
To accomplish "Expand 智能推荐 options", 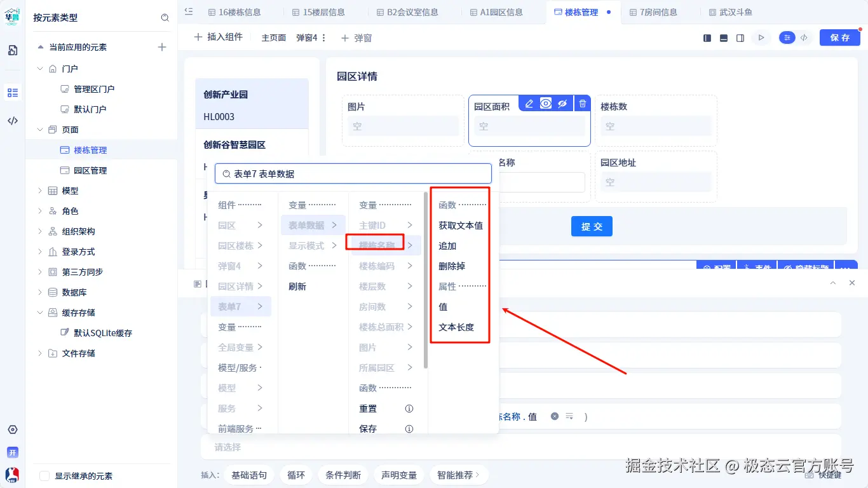I will pyautogui.click(x=459, y=475).
